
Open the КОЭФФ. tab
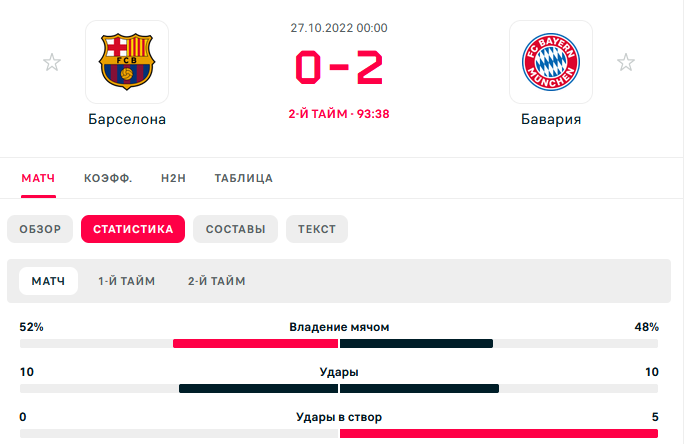(x=108, y=178)
